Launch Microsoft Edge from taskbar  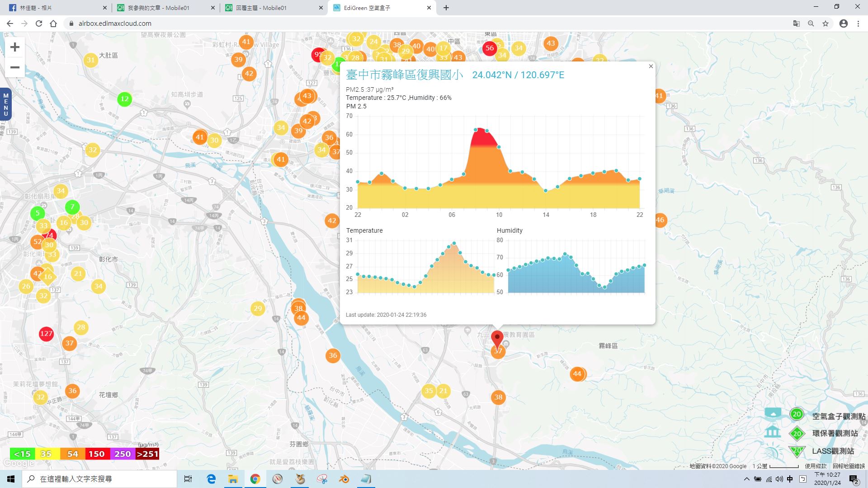click(211, 479)
